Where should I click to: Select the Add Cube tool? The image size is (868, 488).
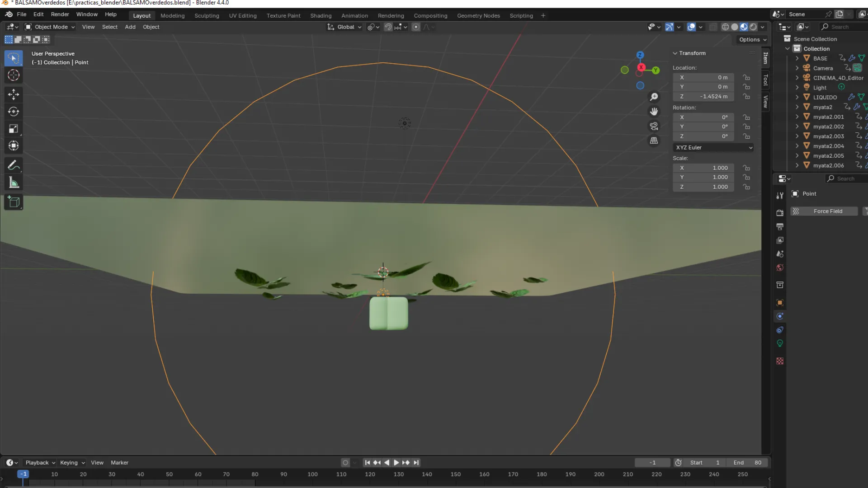pos(14,202)
